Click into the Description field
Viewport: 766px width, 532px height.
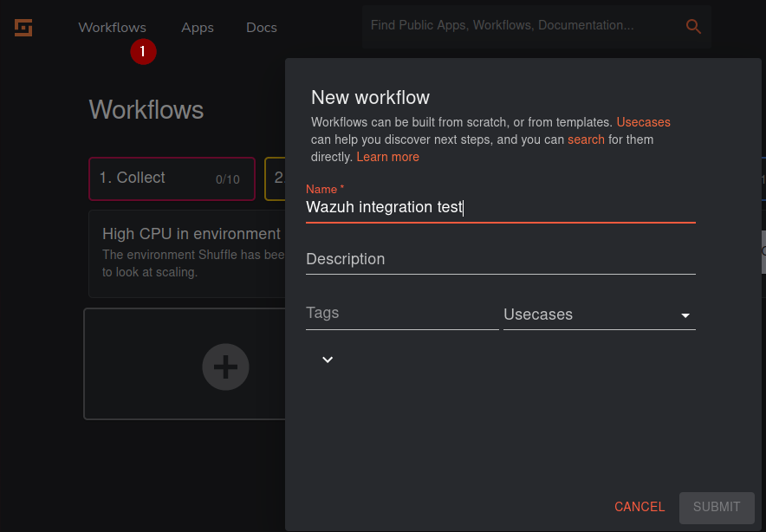coord(500,259)
